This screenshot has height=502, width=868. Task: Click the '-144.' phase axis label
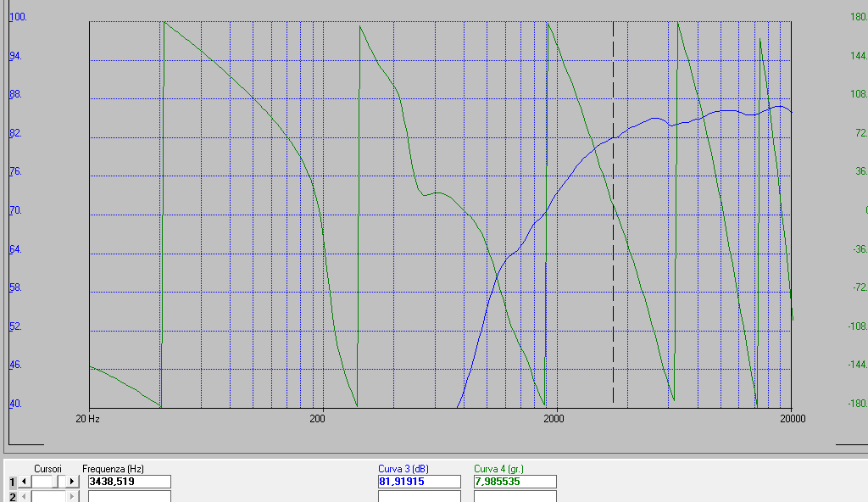(x=858, y=365)
